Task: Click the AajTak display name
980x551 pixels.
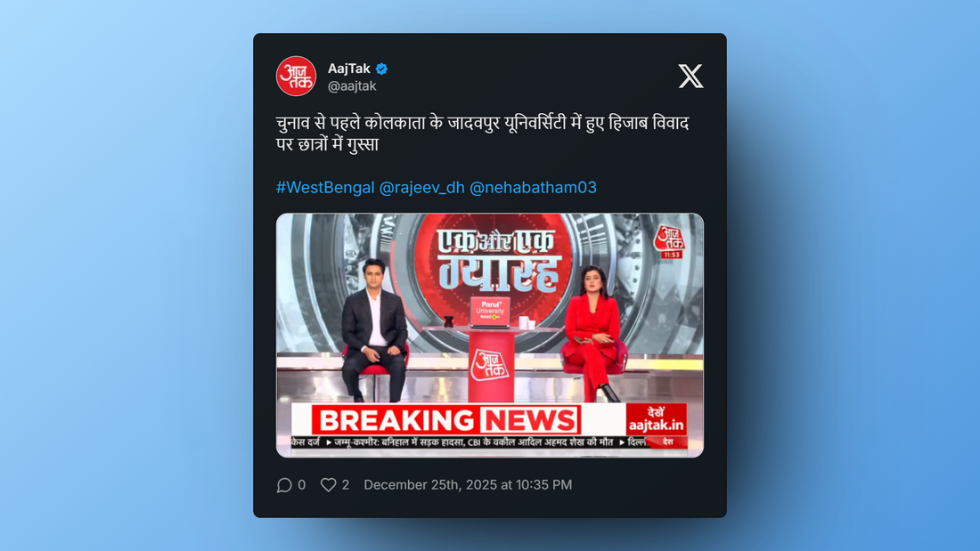Action: click(349, 68)
